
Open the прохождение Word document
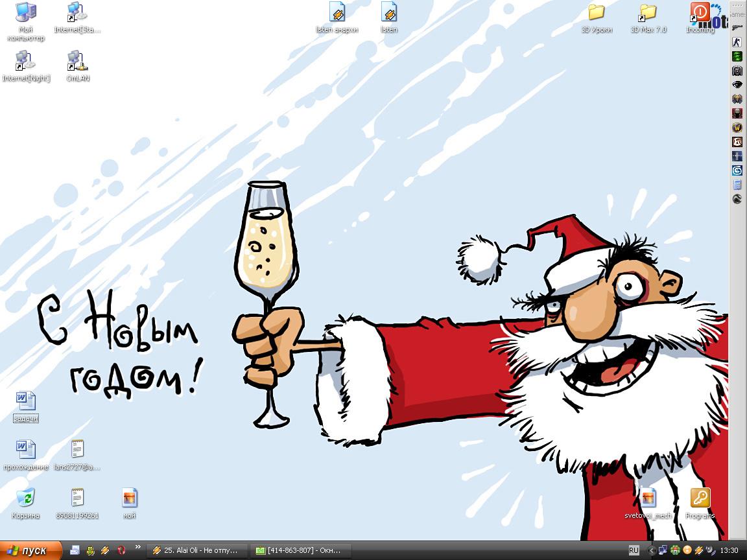[x=26, y=456]
